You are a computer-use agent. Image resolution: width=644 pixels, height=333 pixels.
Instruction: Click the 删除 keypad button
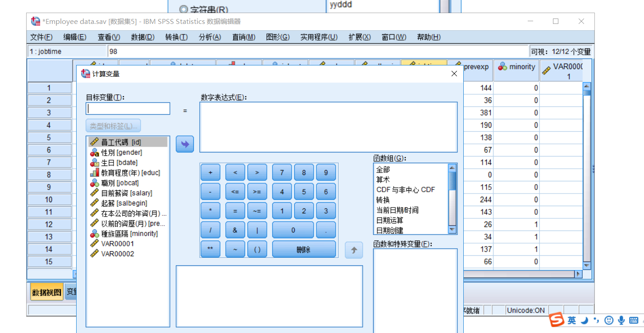click(303, 249)
